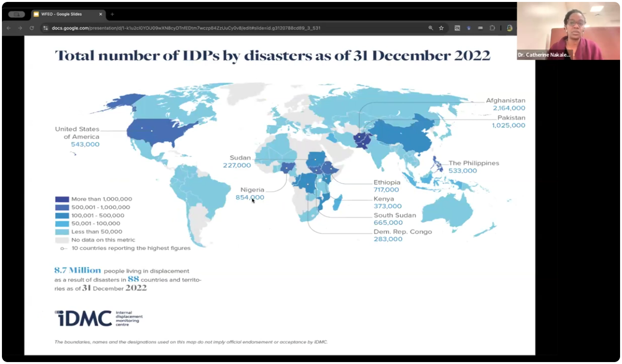
Task: Open the Extensions puzzle-piece menu
Action: click(x=492, y=28)
